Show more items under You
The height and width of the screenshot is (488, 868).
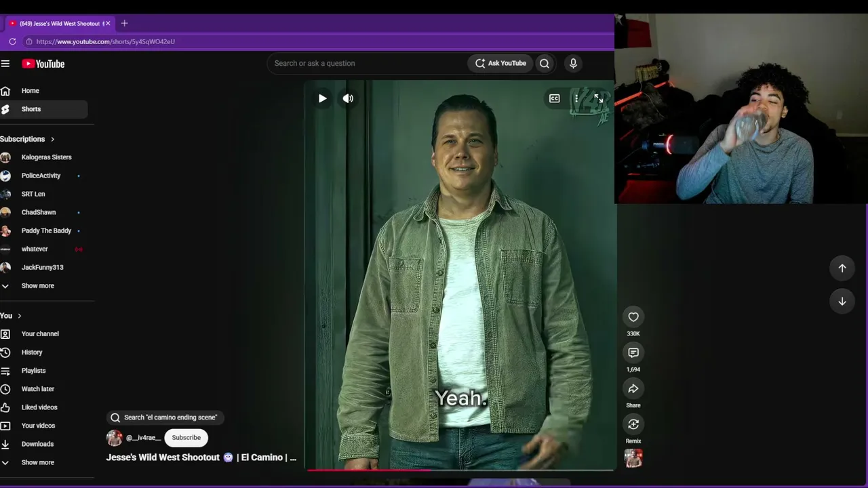pos(44,462)
